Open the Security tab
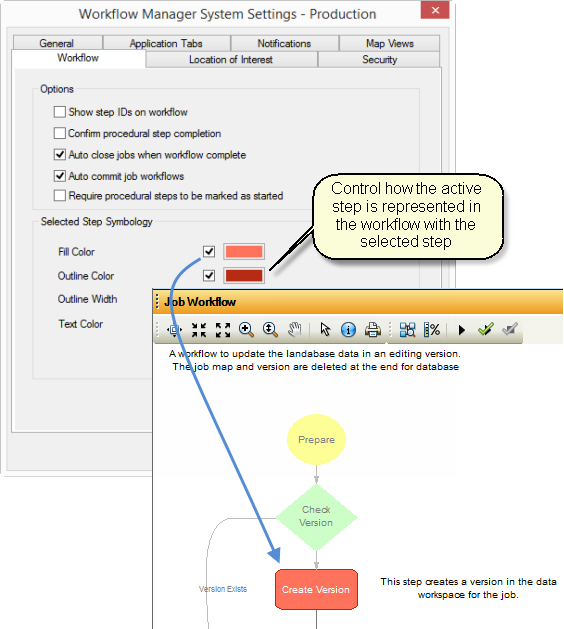This screenshot has width=564, height=629. coord(379,60)
